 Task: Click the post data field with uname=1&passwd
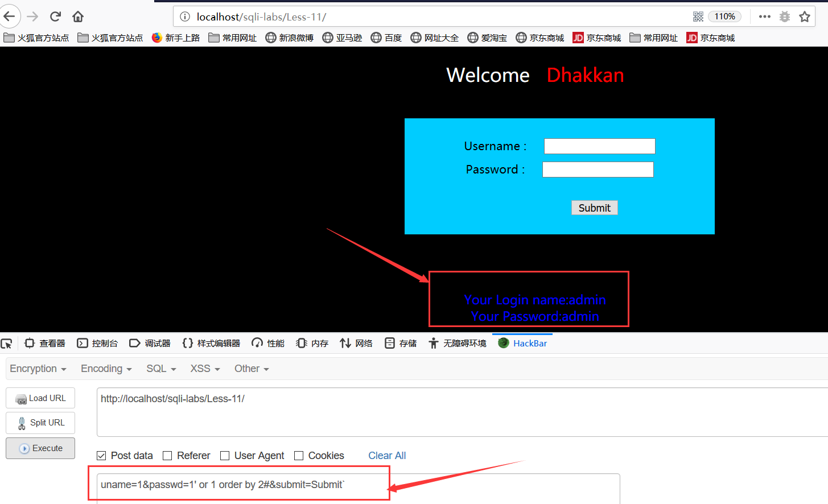click(x=358, y=489)
